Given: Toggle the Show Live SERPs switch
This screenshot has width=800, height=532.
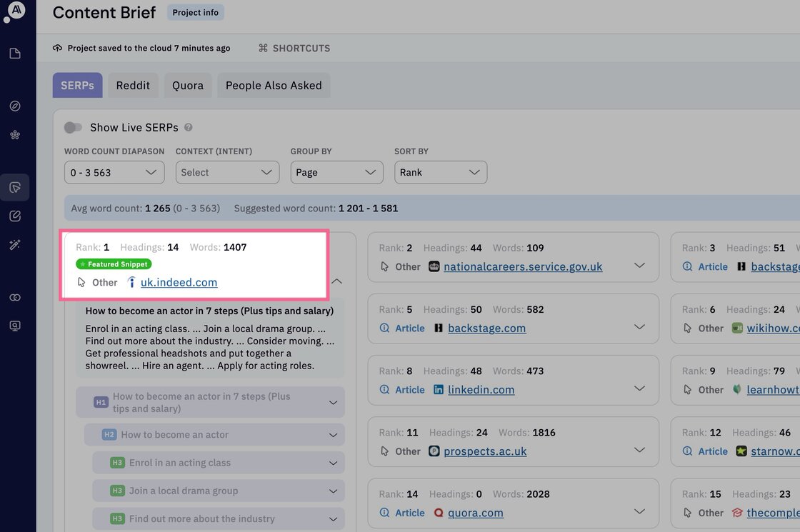Looking at the screenshot, I should (x=73, y=128).
